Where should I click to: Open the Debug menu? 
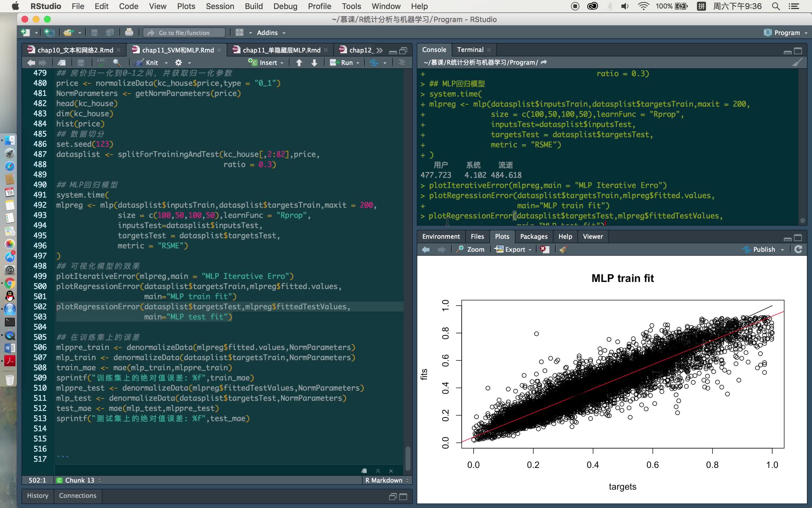285,6
